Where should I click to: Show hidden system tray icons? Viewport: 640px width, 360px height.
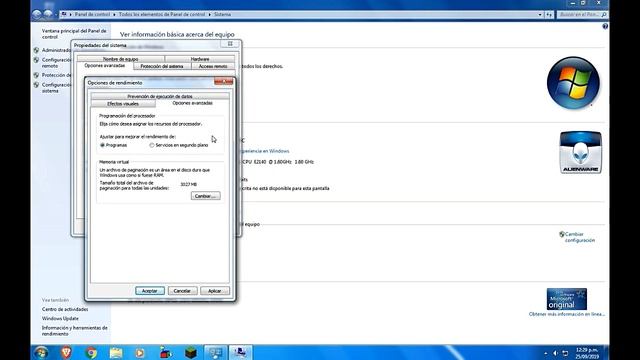(x=546, y=353)
